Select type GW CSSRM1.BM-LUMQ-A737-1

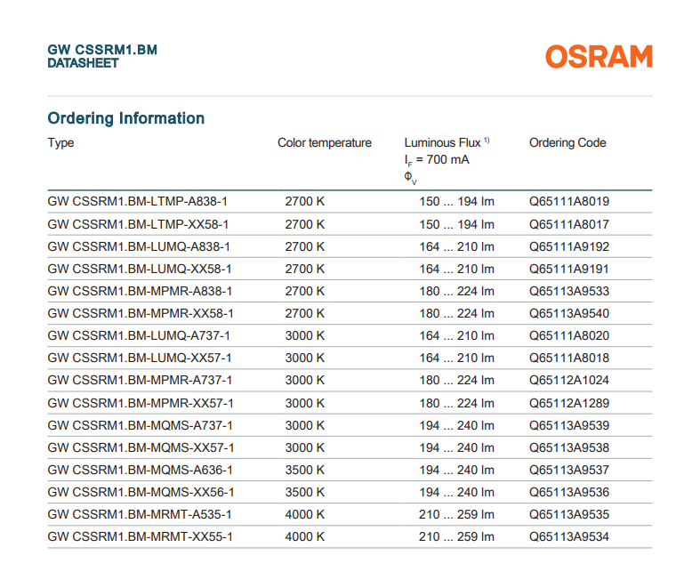tap(139, 335)
